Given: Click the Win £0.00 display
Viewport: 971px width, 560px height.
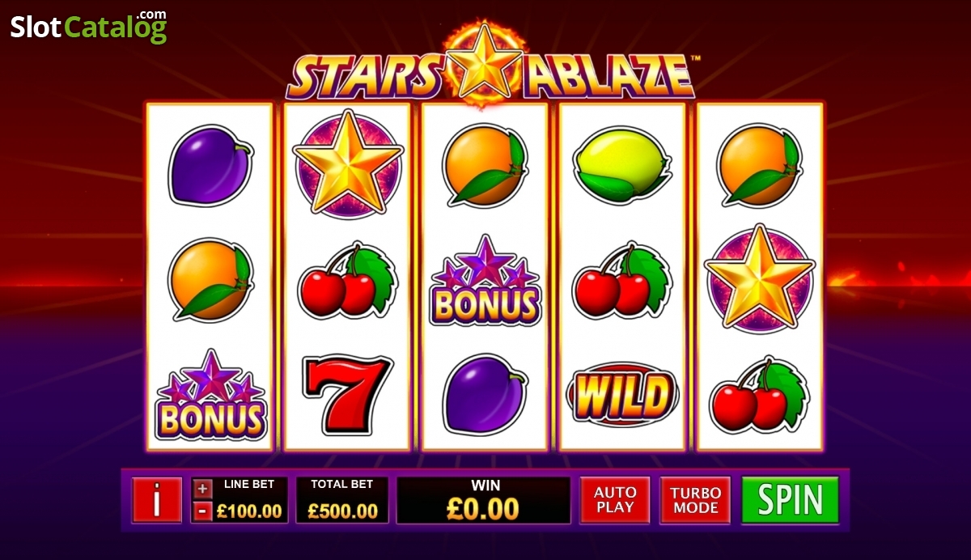Looking at the screenshot, I should (x=484, y=499).
